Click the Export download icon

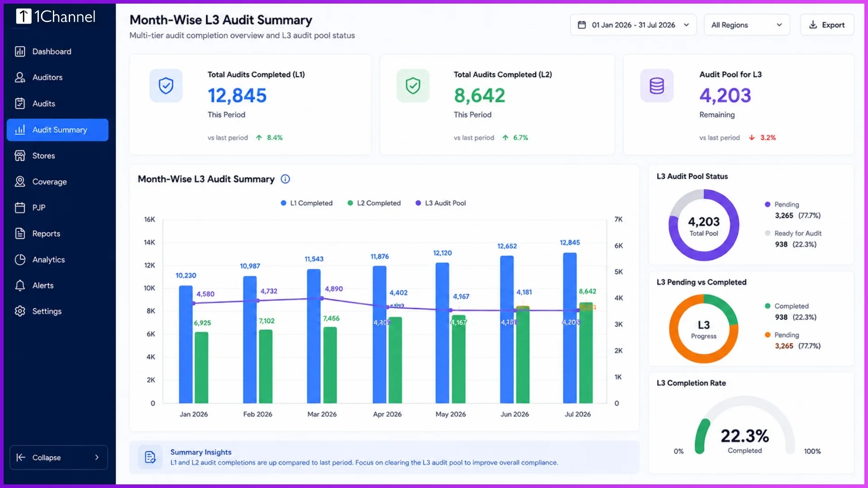tap(813, 25)
